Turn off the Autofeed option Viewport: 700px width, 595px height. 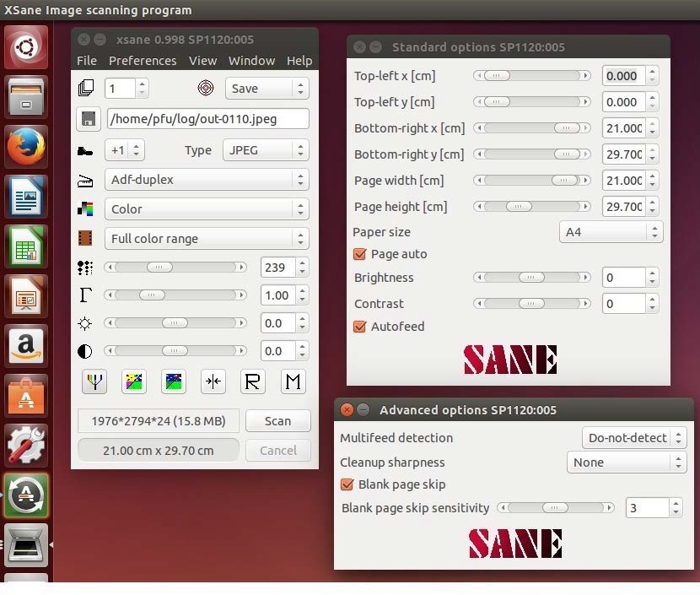(x=359, y=327)
